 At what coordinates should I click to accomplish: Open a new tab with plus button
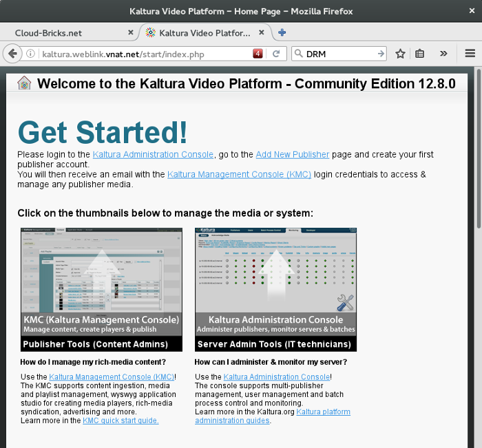point(282,32)
